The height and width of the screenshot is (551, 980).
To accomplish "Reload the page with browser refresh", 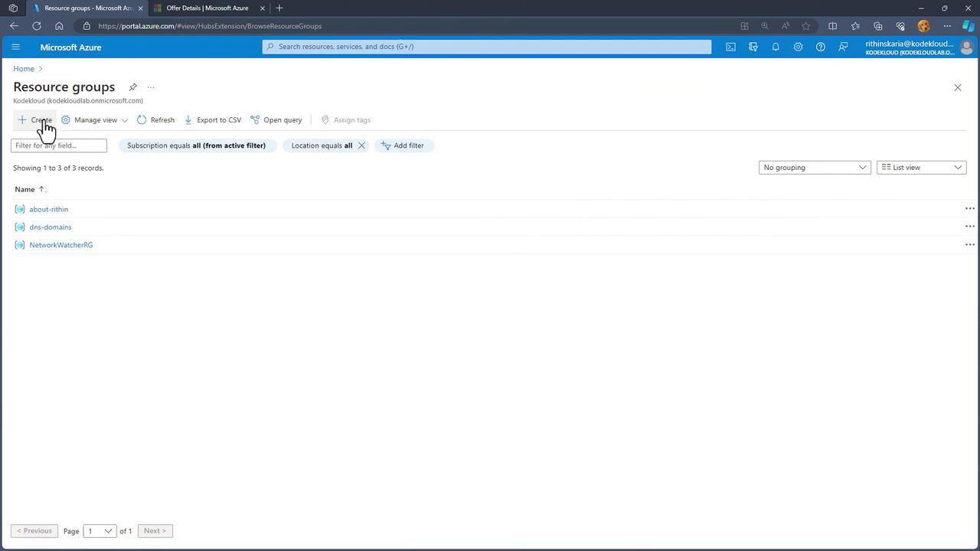I will [36, 26].
